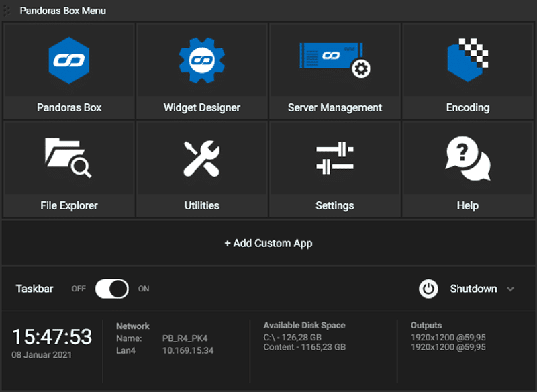Open File Explorer folder icon
Screen dimensions: 537x392
pyautogui.click(x=68, y=158)
